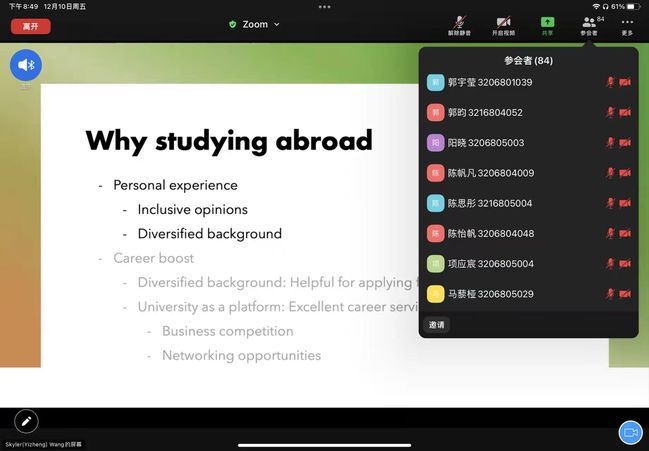Image resolution: width=649 pixels, height=451 pixels.
Task: Unmute microphone with 解除静音 toggle
Action: [x=459, y=24]
